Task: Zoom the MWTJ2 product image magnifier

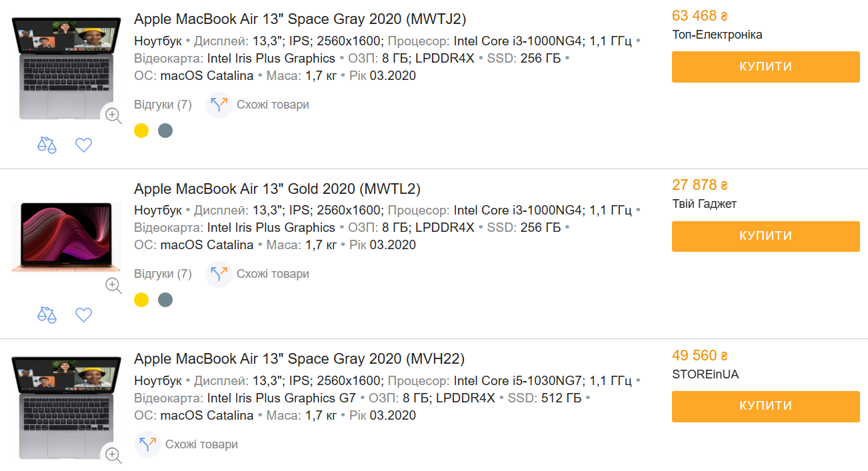Action: 113,115
